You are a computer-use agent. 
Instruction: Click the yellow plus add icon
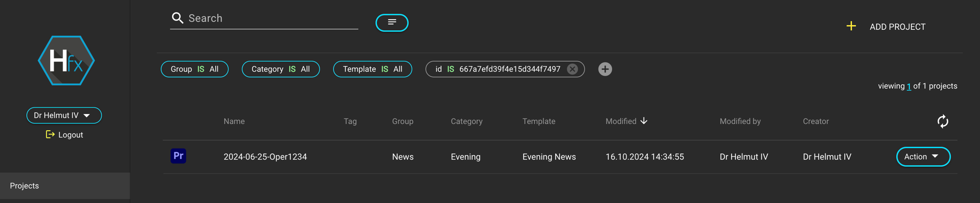pyautogui.click(x=851, y=26)
